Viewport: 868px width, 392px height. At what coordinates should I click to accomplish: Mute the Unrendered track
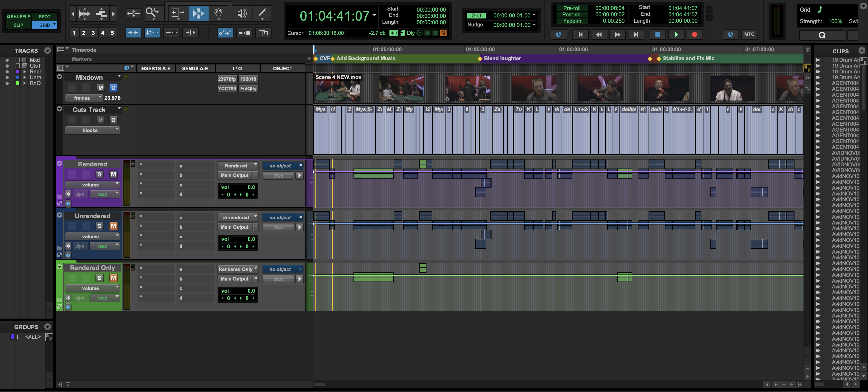[113, 226]
